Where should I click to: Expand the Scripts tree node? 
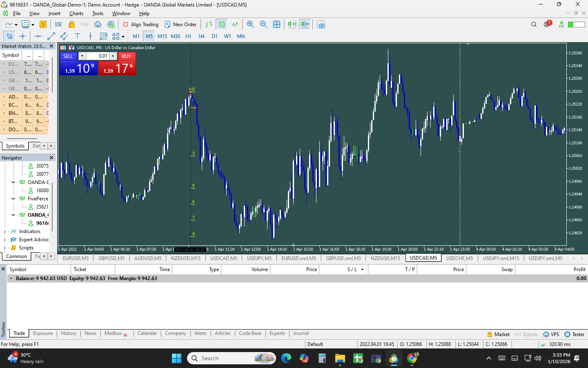click(4, 248)
